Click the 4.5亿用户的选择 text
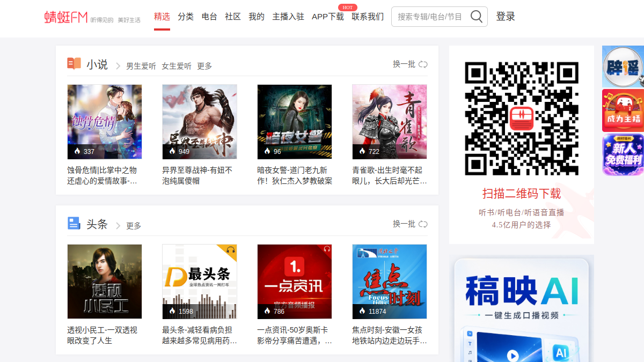The height and width of the screenshot is (362, 644). pyautogui.click(x=522, y=225)
